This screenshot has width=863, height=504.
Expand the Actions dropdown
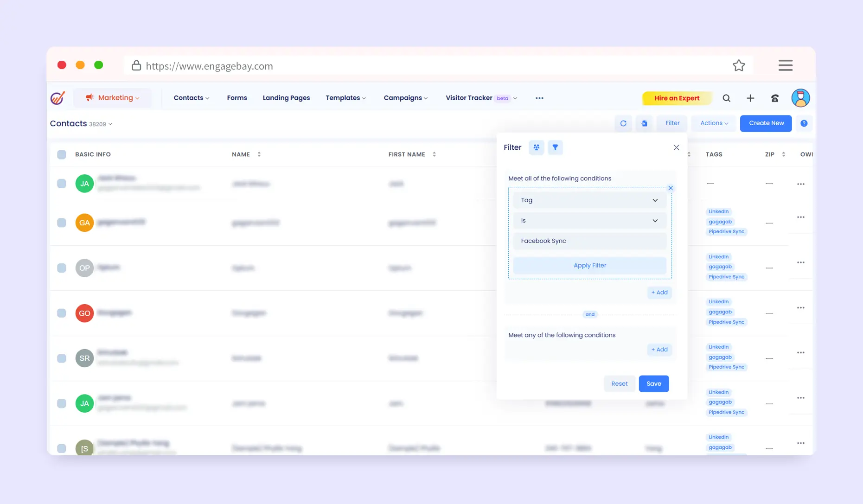pos(714,123)
